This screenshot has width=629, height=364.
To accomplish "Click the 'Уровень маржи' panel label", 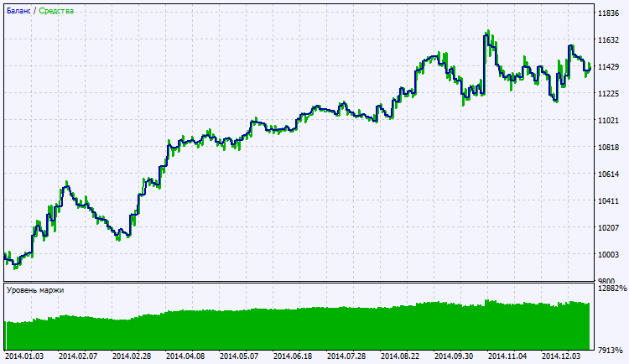I will coord(35,290).
